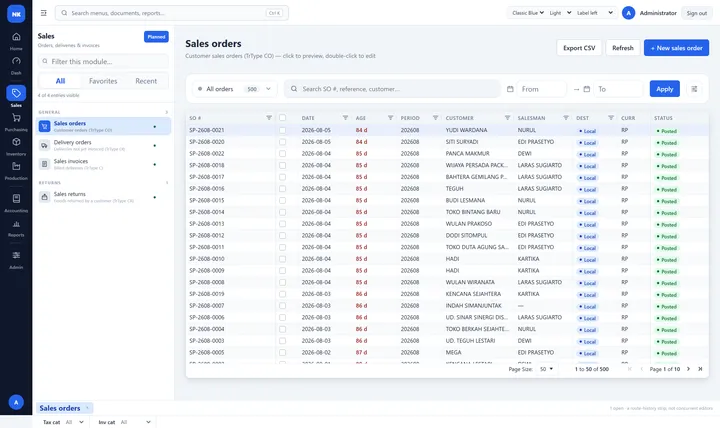This screenshot has height=428, width=720.
Task: Click the Refresh button
Action: click(623, 48)
